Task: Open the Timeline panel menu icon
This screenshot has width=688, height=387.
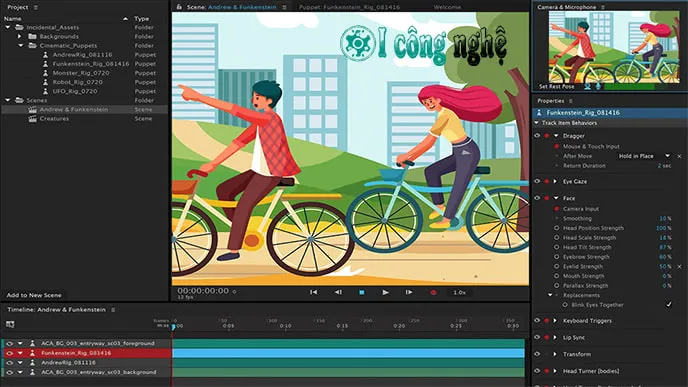Action: click(113, 310)
